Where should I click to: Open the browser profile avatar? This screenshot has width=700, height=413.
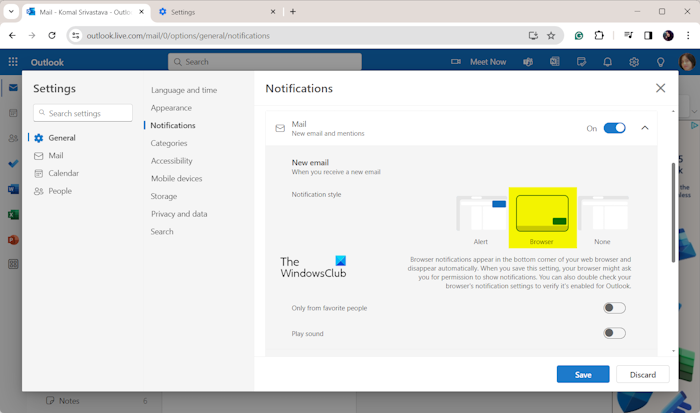coord(668,36)
